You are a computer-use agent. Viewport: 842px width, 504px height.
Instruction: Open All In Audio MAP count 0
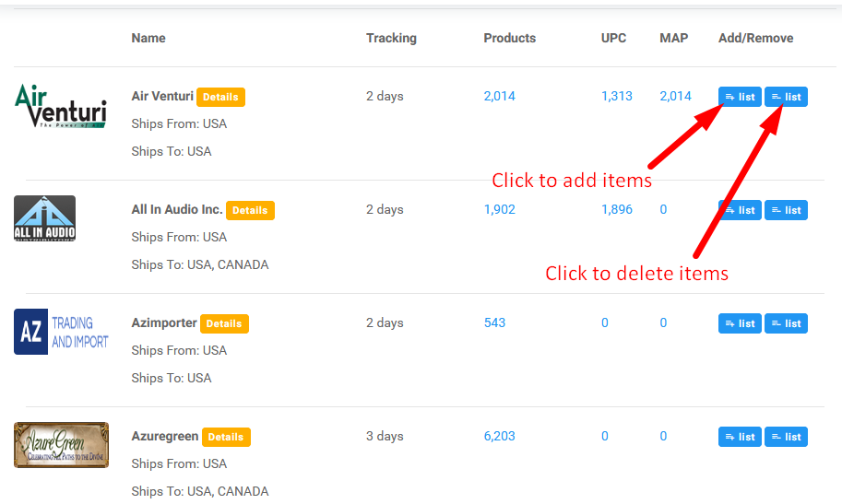(x=663, y=209)
